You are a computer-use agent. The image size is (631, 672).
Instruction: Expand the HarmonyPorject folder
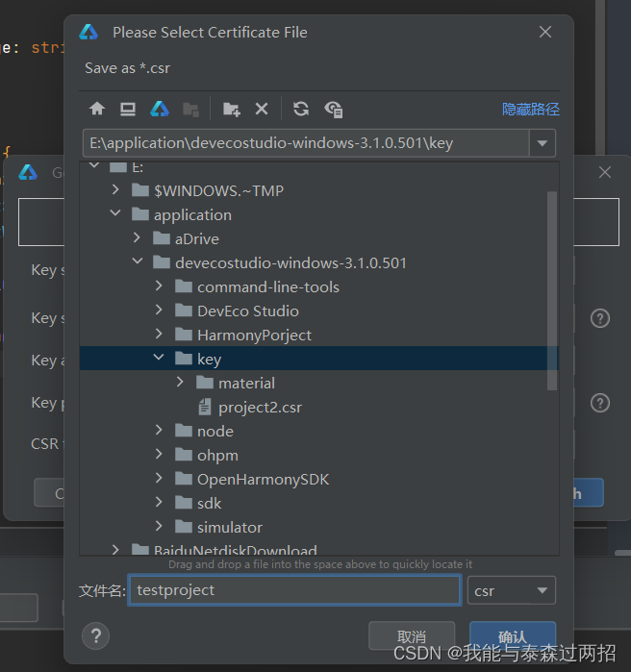pos(159,334)
